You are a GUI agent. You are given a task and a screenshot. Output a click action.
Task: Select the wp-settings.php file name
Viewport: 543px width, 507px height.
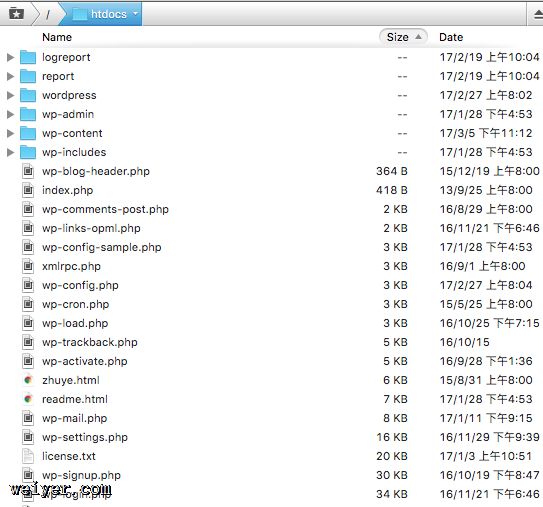click(x=85, y=437)
